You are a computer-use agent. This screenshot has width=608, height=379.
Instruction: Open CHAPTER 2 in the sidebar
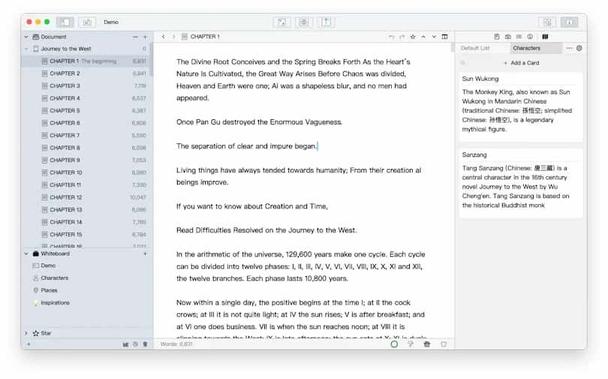[86, 74]
